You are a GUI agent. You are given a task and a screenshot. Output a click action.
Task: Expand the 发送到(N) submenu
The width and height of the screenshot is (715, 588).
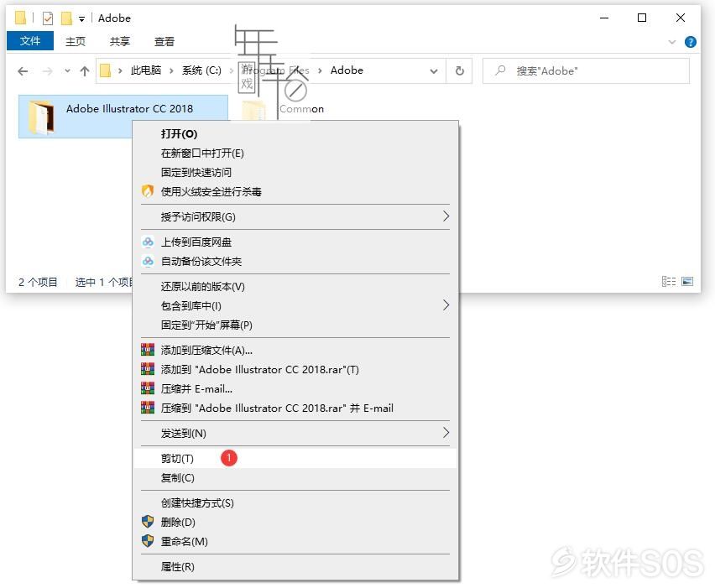click(x=295, y=433)
